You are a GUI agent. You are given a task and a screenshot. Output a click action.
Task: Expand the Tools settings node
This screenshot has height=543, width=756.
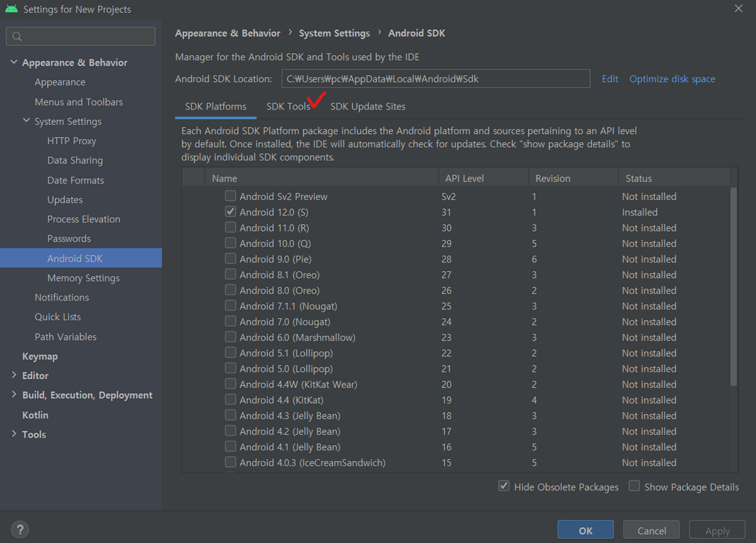click(x=14, y=434)
